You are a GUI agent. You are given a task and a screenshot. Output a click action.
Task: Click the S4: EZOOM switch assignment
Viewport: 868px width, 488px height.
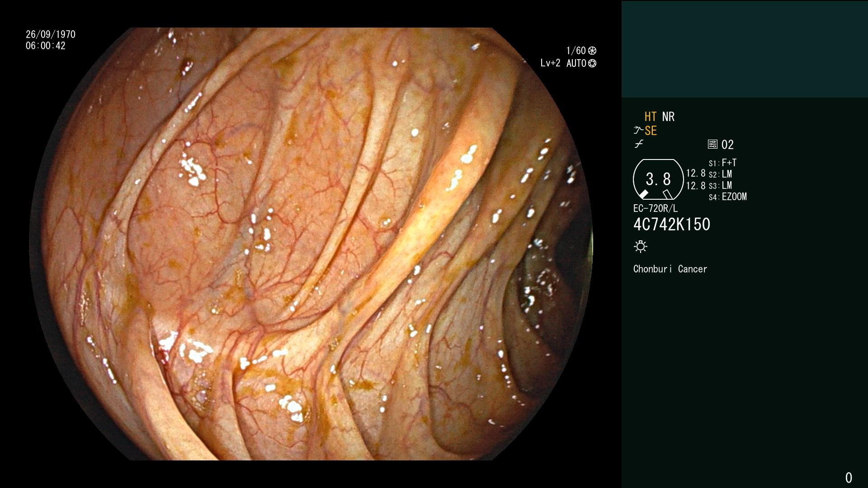728,197
